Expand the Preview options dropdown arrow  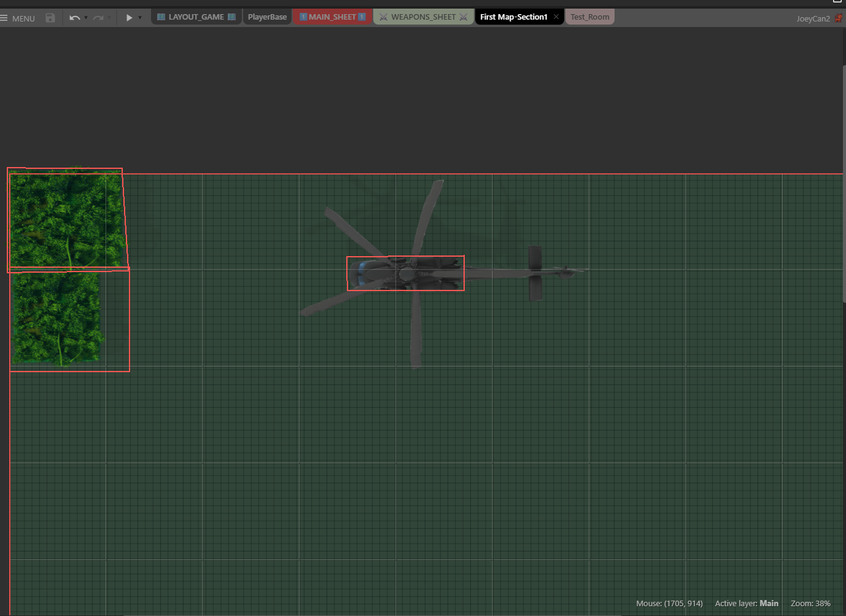point(140,18)
